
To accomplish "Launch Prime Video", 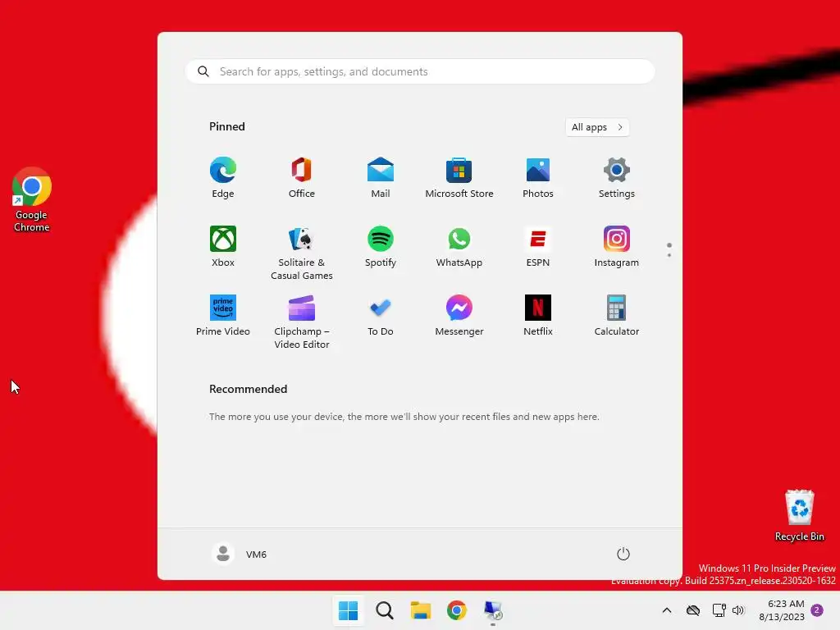I will pyautogui.click(x=223, y=316).
